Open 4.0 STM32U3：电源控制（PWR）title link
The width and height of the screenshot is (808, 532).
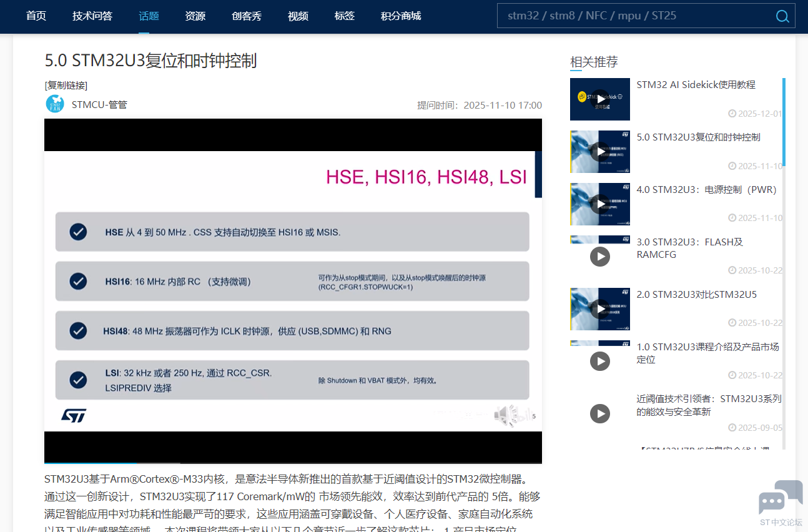click(x=707, y=190)
